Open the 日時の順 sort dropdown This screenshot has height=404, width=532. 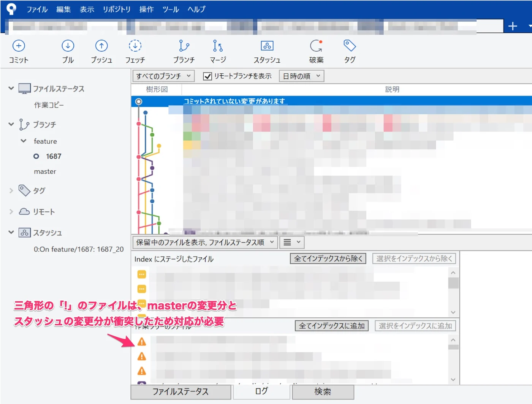[302, 76]
